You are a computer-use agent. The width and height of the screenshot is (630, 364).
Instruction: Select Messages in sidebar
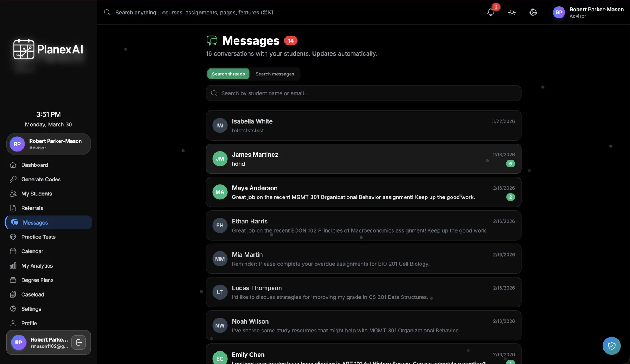[x=49, y=222]
